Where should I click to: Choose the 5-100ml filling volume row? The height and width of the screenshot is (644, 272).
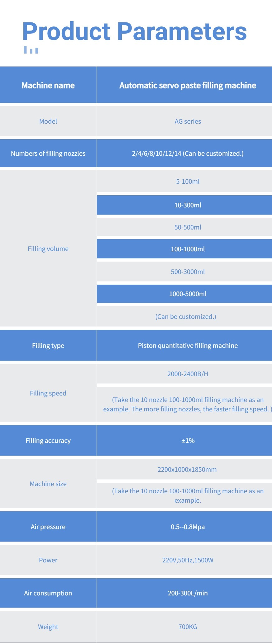click(184, 181)
